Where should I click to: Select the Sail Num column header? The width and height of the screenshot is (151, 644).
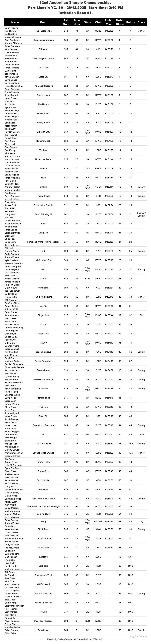66,22
